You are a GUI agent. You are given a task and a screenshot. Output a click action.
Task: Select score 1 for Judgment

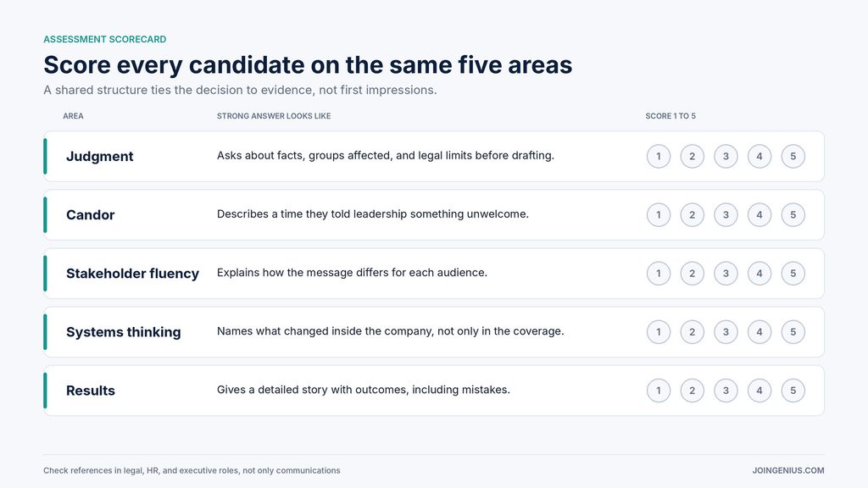coord(658,157)
